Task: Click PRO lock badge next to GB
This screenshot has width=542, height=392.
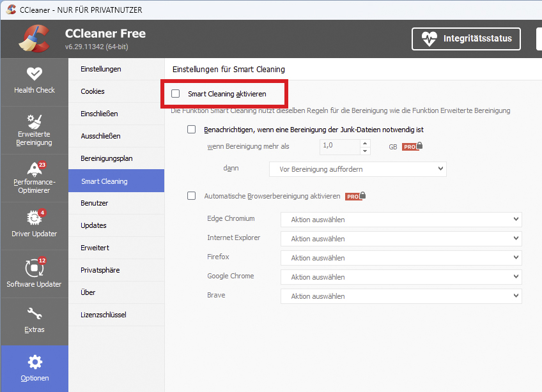Action: coord(412,146)
